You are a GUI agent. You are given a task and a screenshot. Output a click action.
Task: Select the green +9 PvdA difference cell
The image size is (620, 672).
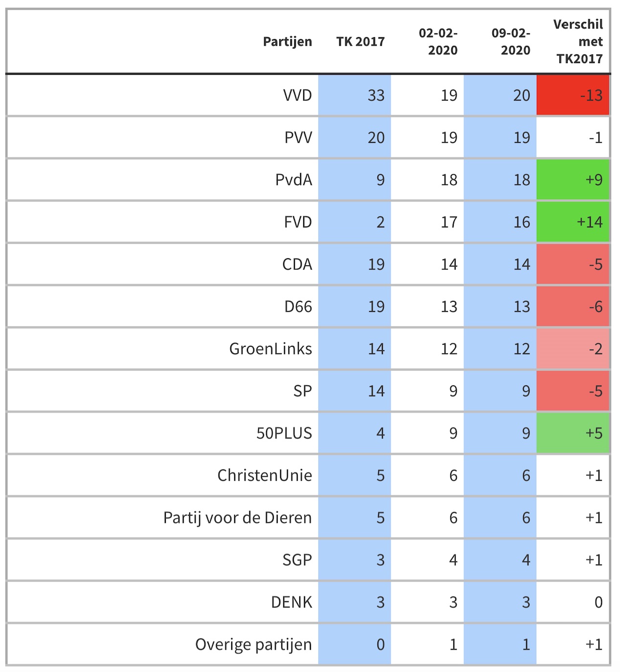point(573,180)
